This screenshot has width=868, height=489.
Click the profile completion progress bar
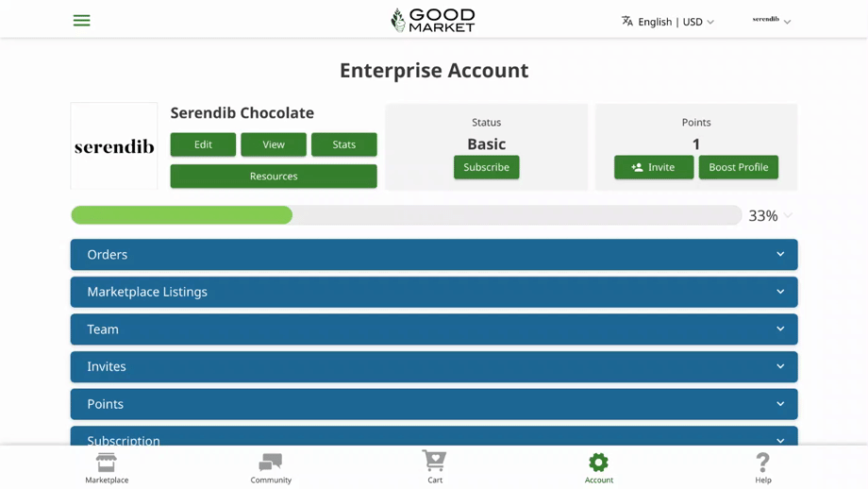pyautogui.click(x=406, y=215)
